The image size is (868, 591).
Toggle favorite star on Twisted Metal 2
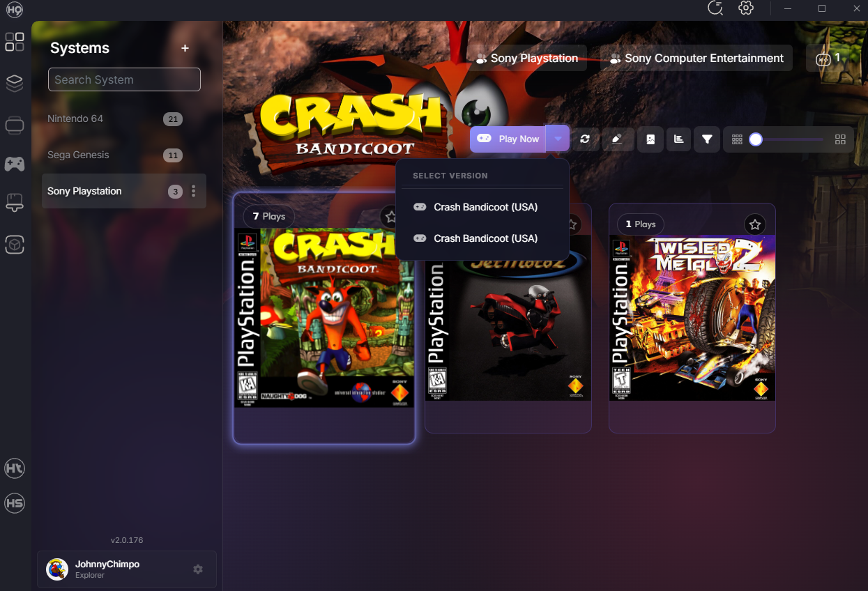pyautogui.click(x=755, y=224)
